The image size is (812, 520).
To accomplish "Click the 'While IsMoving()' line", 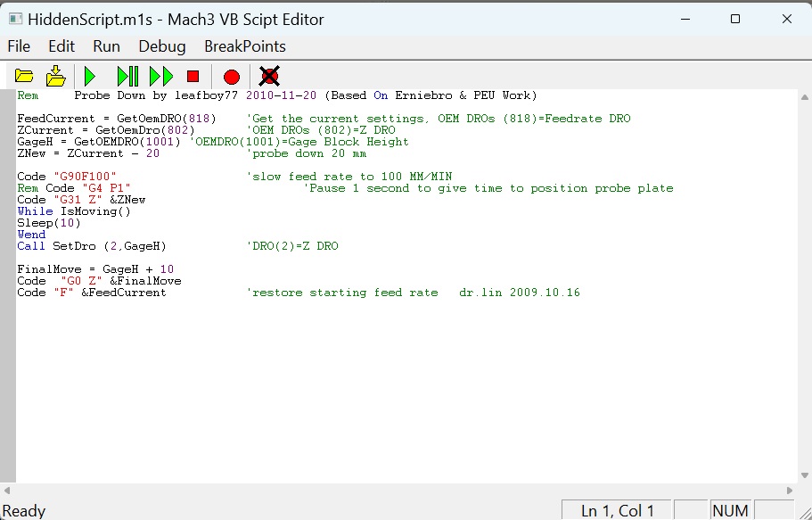I will coord(74,211).
